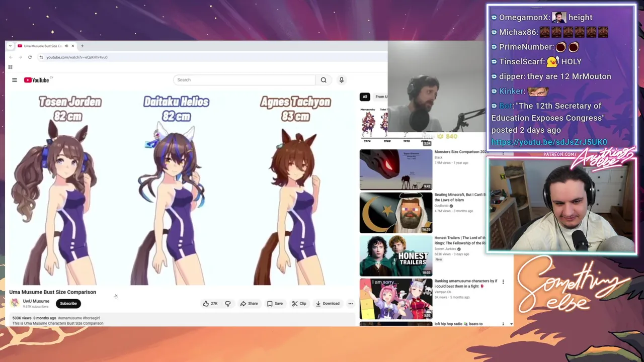Open the UwU Musume channel name link
The width and height of the screenshot is (644, 362).
click(36, 301)
